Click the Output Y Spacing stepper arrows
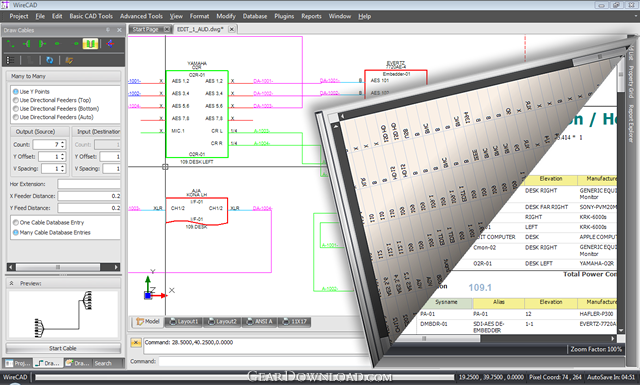The image size is (640, 385). (62, 169)
